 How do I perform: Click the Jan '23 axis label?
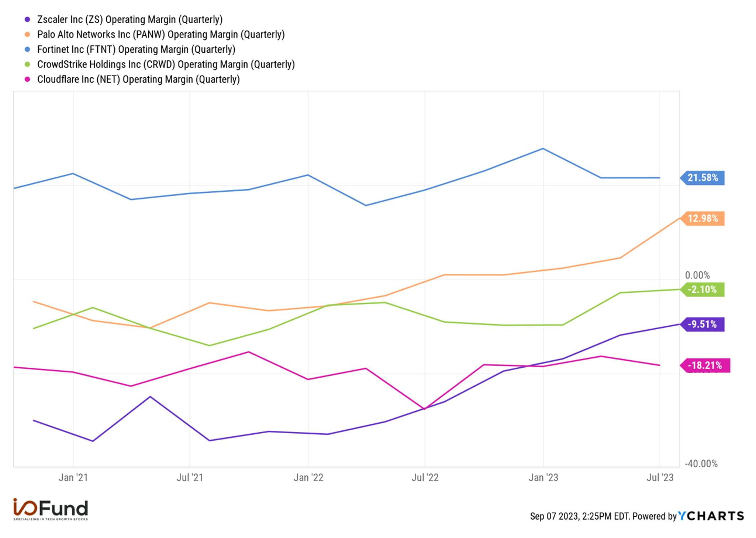tap(543, 478)
